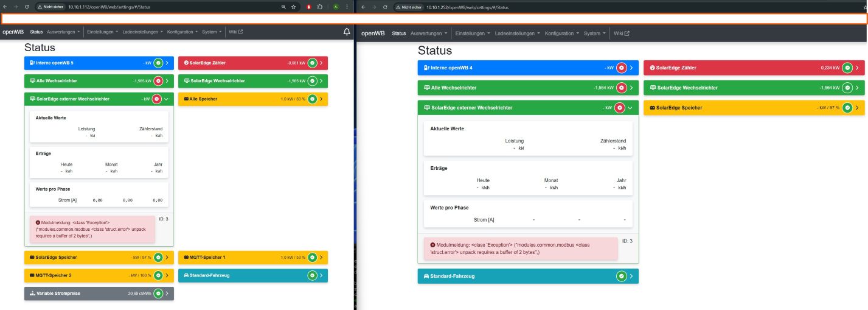Click red error icon on right Alle Wechselrichter card

tap(622, 88)
